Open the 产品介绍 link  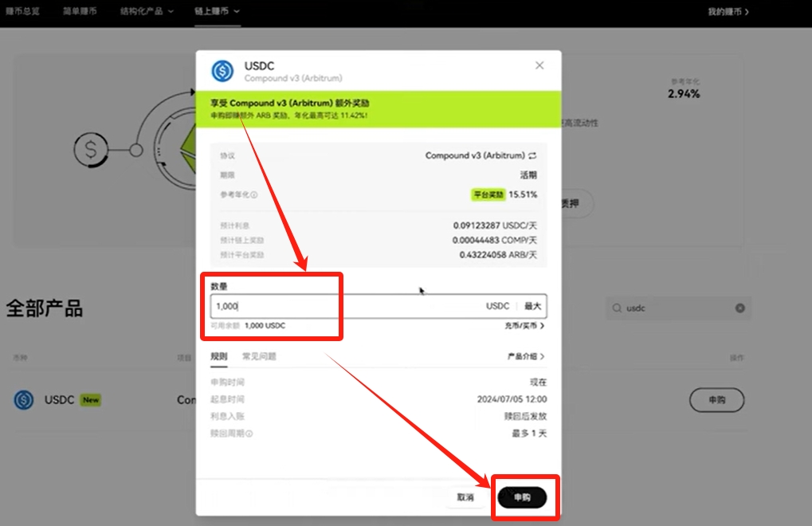click(x=526, y=356)
